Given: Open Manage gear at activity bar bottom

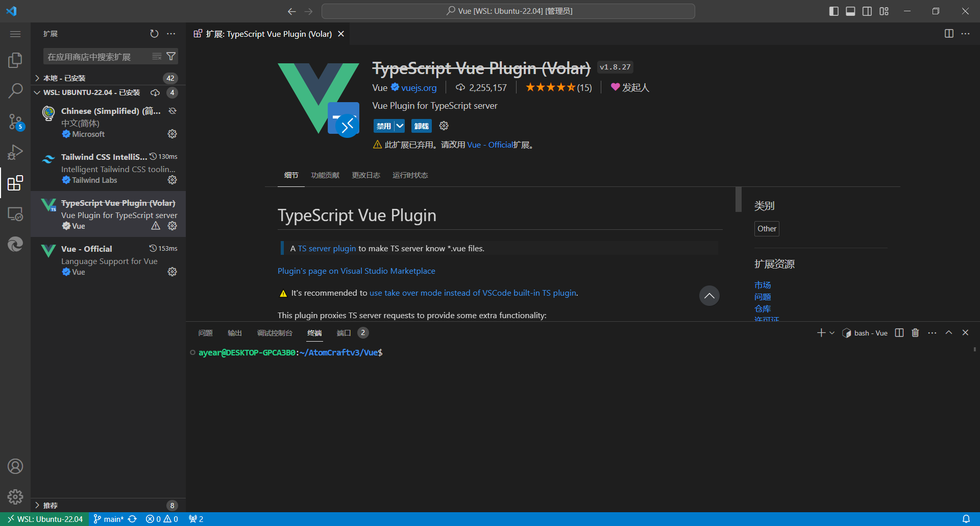Looking at the screenshot, I should (15, 496).
